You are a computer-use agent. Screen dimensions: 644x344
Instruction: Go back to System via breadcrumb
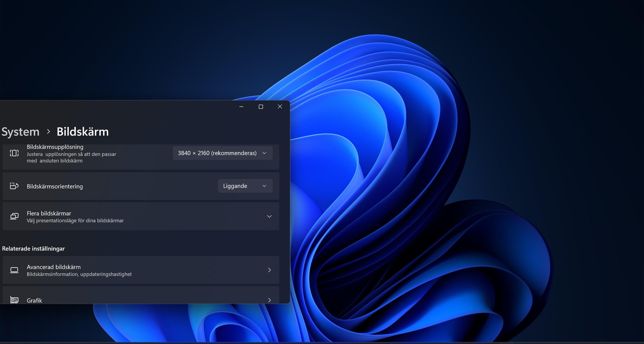coord(20,132)
